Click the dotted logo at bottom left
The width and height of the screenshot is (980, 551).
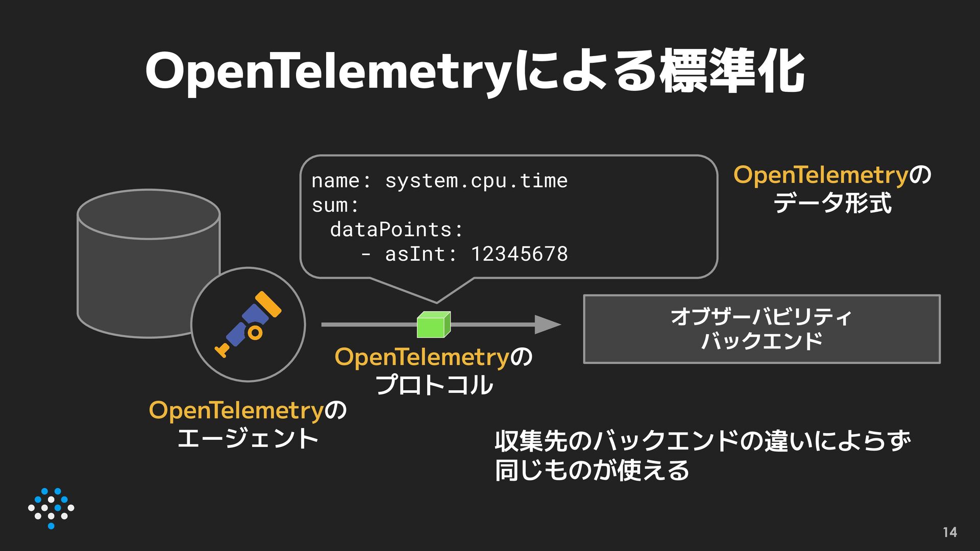coord(51,508)
